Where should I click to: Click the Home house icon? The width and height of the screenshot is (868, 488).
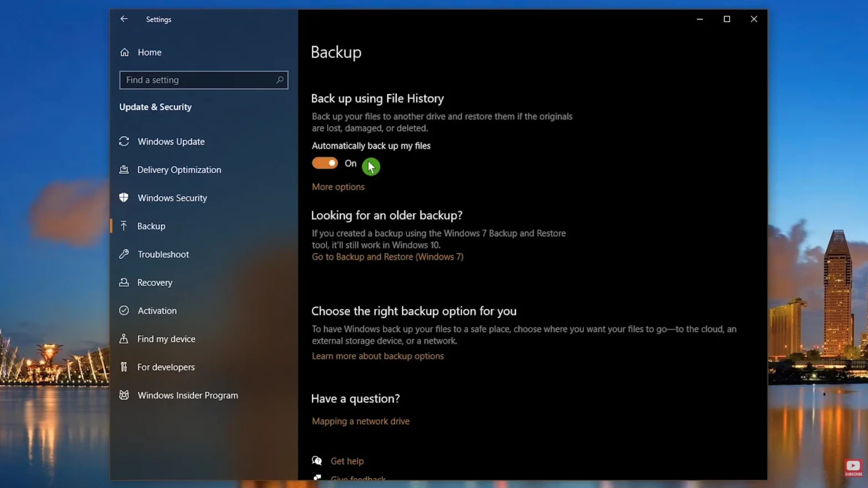pos(125,52)
